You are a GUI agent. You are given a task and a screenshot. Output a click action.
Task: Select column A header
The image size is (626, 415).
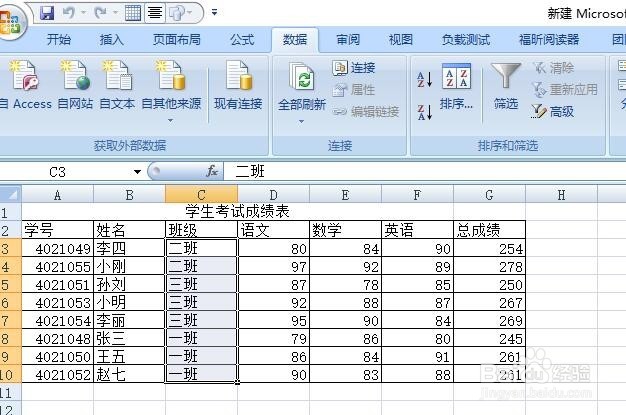[x=57, y=195]
